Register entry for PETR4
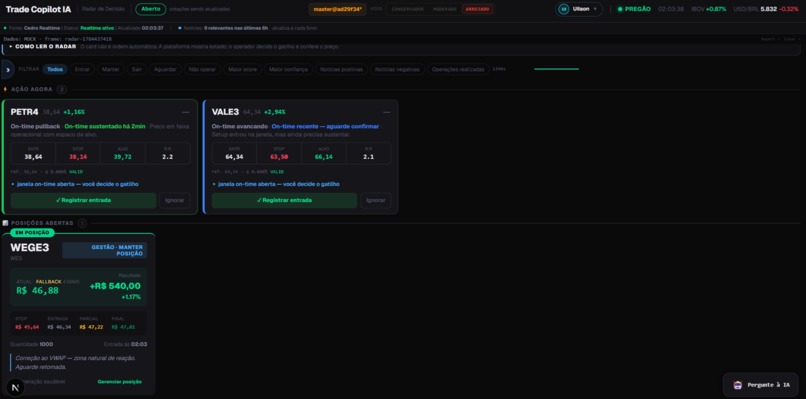Image resolution: width=806 pixels, height=399 pixels. click(x=83, y=201)
